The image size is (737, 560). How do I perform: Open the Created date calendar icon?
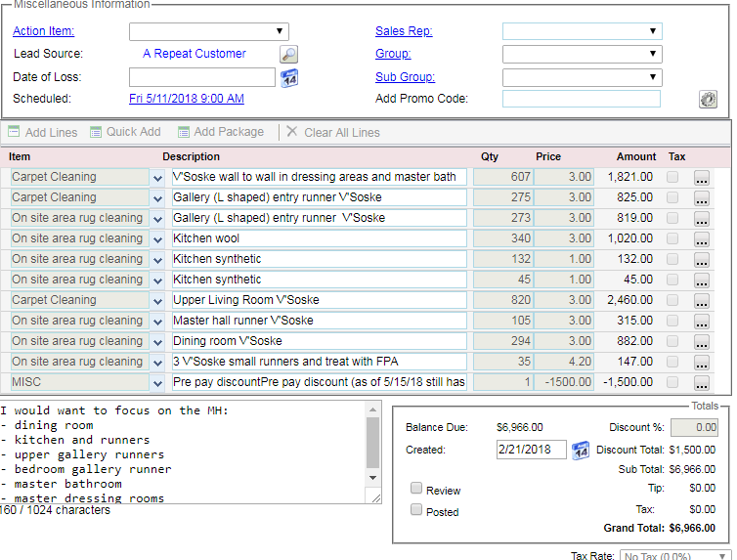coord(580,451)
